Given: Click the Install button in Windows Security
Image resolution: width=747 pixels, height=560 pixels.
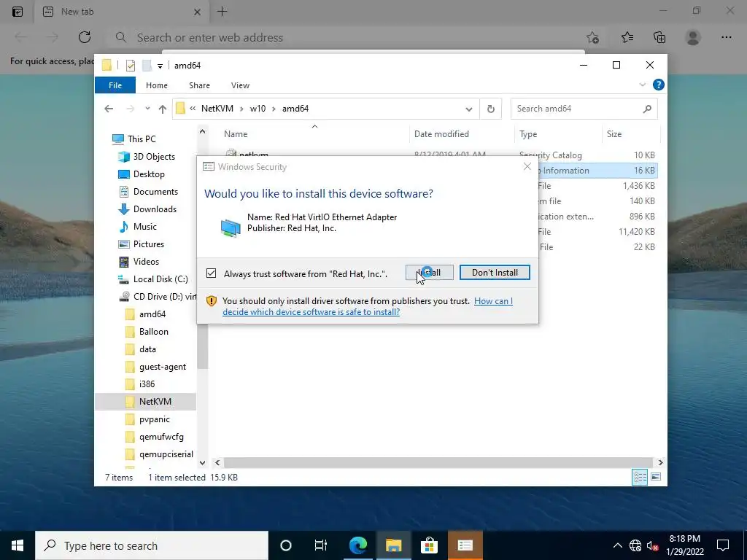Looking at the screenshot, I should tap(429, 273).
